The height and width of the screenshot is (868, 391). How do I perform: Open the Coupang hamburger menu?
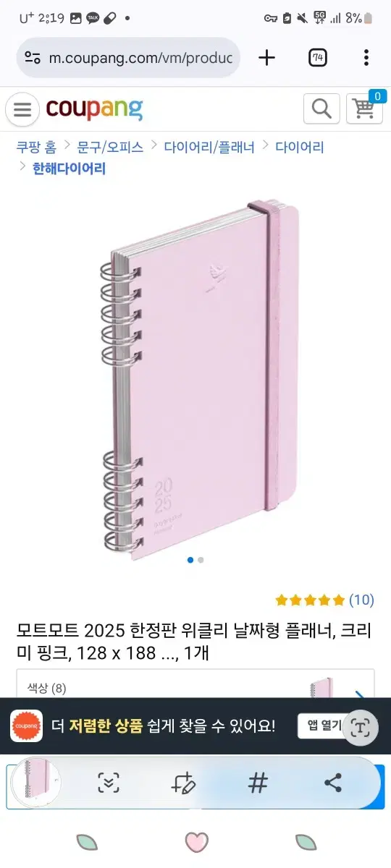pos(22,109)
